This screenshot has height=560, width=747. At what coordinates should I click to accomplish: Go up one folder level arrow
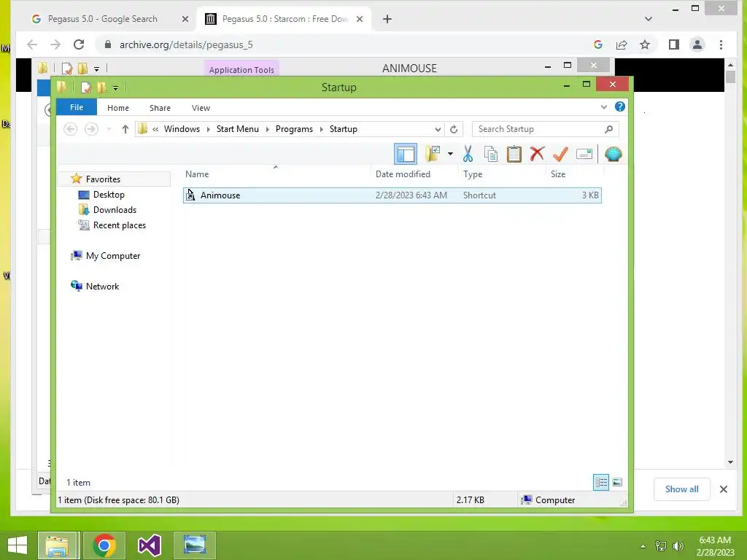point(125,129)
